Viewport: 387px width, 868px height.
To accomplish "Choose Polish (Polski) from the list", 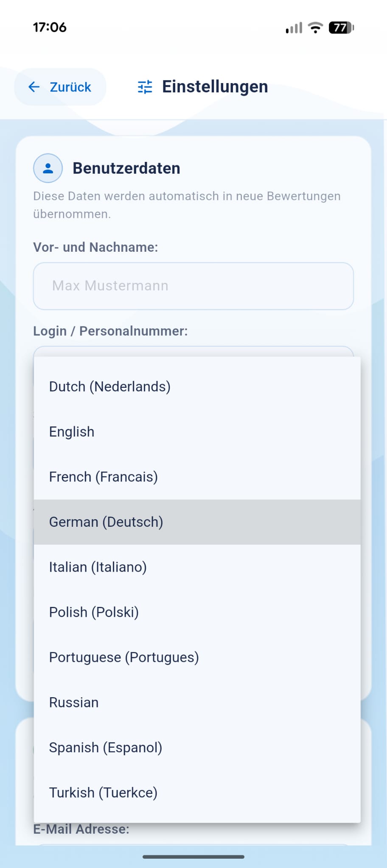I will [x=94, y=612].
